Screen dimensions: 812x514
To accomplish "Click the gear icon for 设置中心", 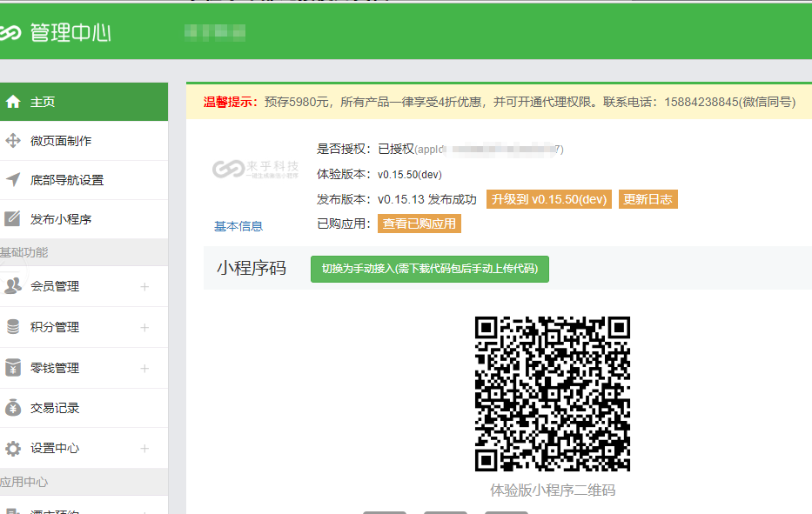I will point(13,449).
